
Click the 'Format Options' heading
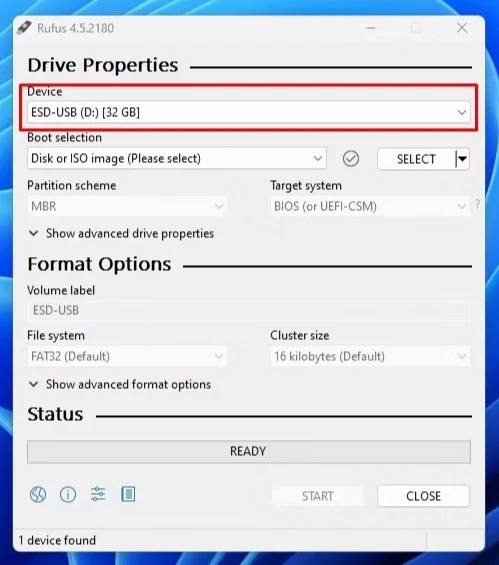(99, 264)
